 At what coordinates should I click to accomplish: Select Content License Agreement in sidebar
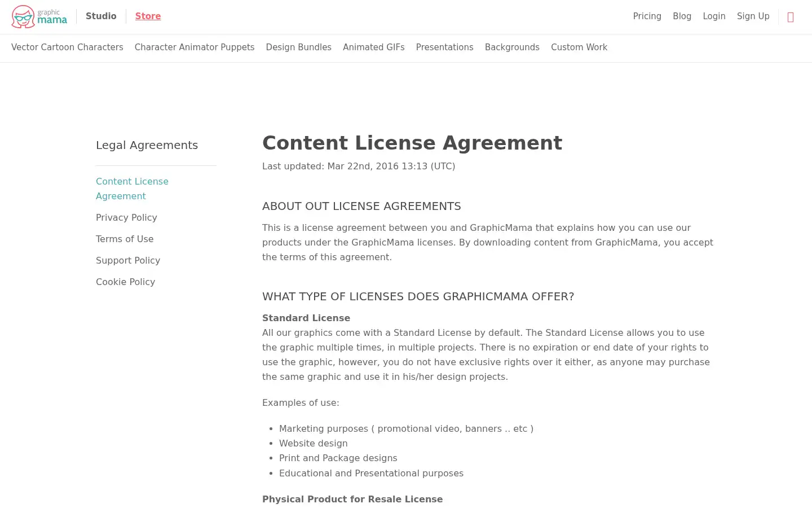point(132,189)
